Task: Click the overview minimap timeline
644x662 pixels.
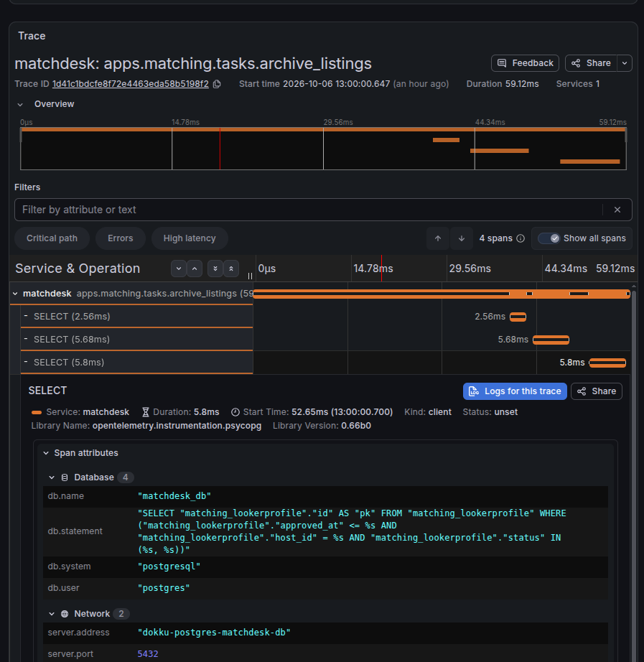Action: (x=323, y=149)
